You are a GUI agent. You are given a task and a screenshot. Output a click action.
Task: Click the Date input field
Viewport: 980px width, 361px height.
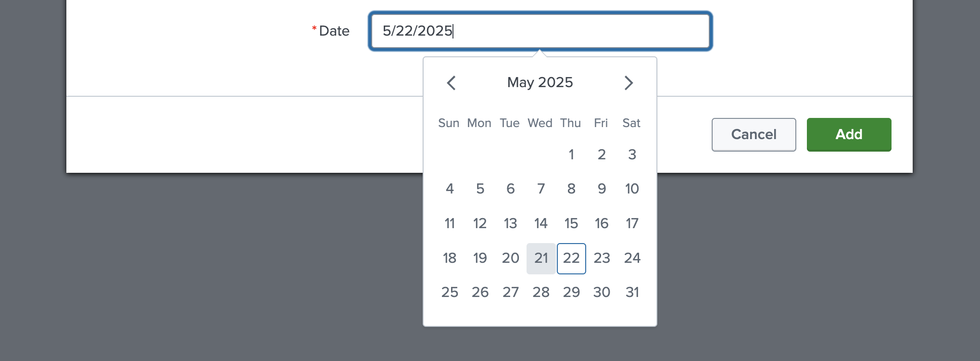pos(540,31)
